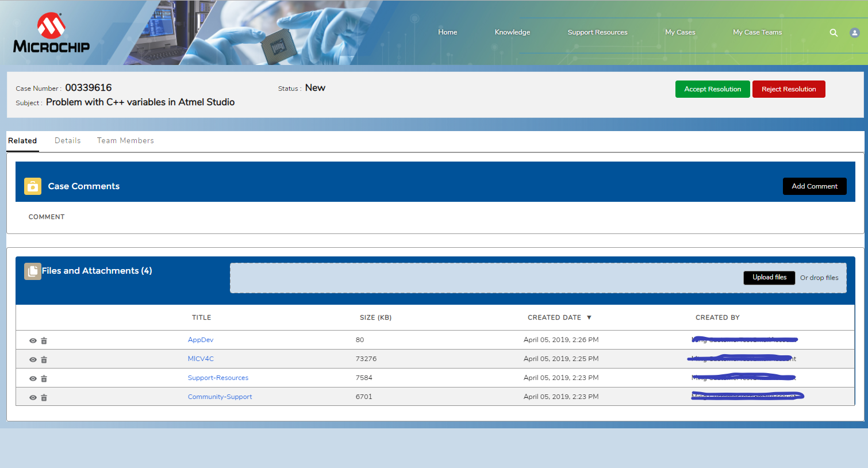Click size value 73276
Image resolution: width=868 pixels, height=468 pixels.
pos(366,359)
